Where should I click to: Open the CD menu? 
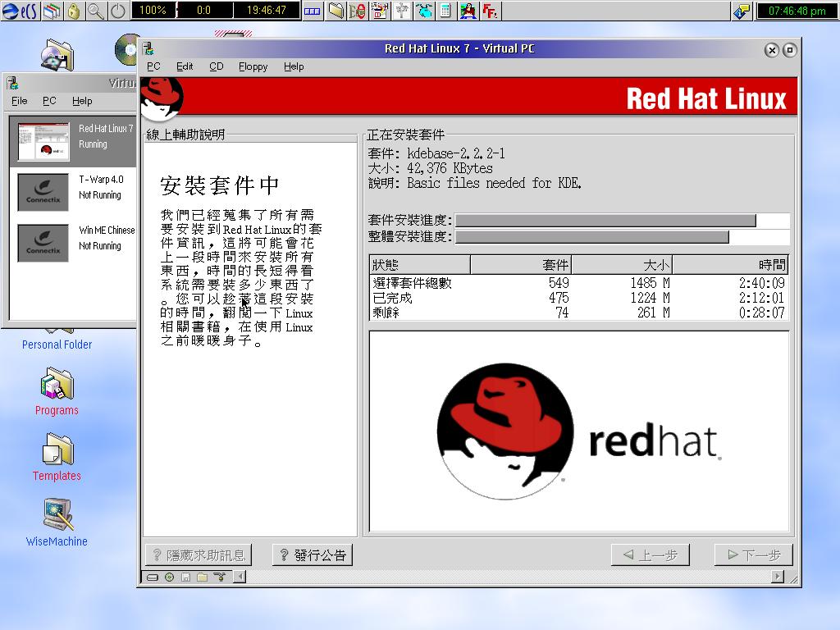(x=217, y=66)
